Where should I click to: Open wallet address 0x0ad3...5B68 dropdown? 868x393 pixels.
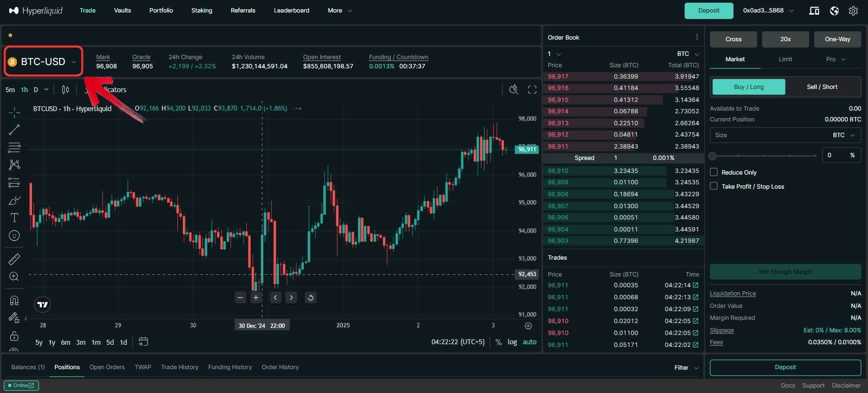pos(768,10)
